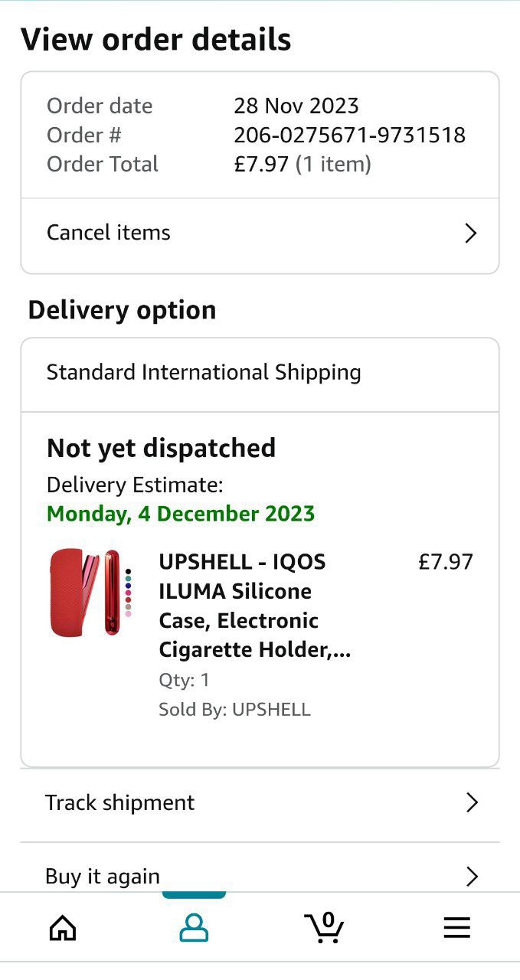Click the Not yet dispatched status

point(161,448)
